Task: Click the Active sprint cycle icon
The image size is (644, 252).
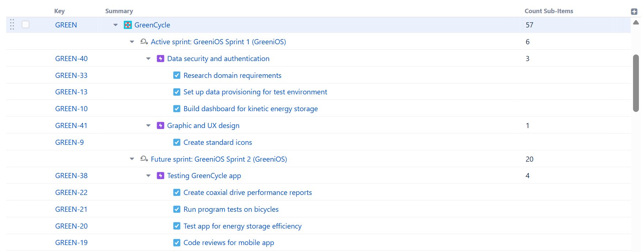Action: 144,42
